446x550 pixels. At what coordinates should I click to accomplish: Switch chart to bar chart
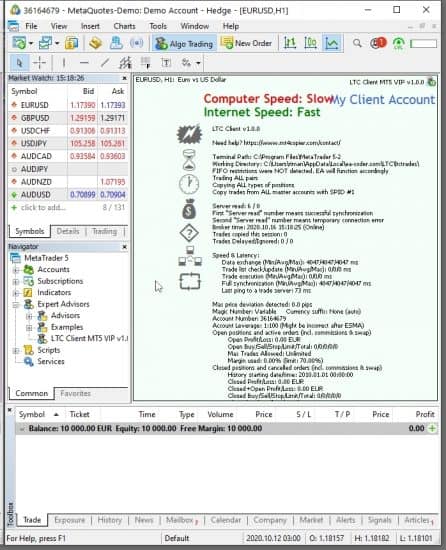pos(290,43)
